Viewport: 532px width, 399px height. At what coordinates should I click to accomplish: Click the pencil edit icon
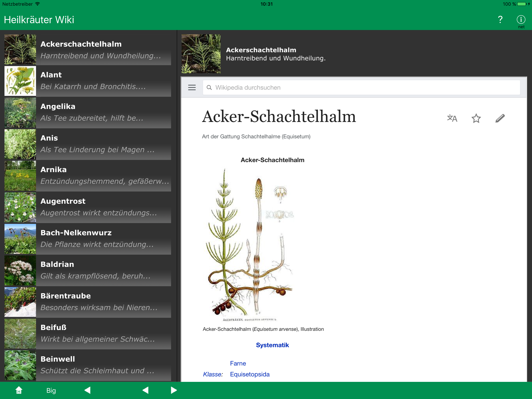[500, 118]
